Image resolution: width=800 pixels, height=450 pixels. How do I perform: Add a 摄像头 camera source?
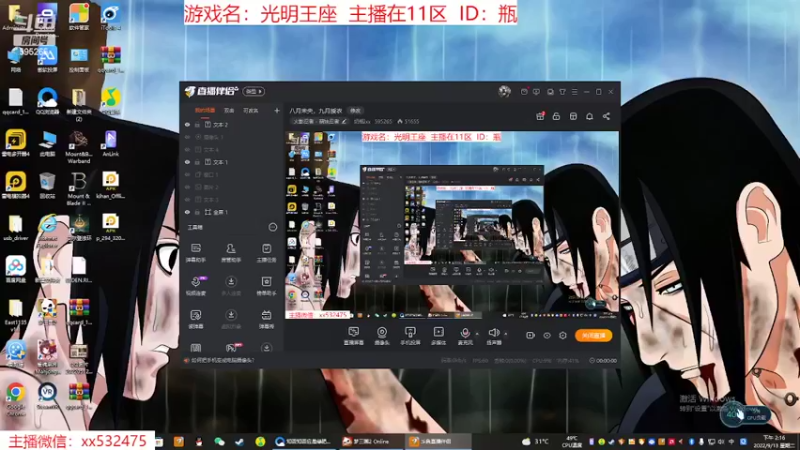(382, 336)
